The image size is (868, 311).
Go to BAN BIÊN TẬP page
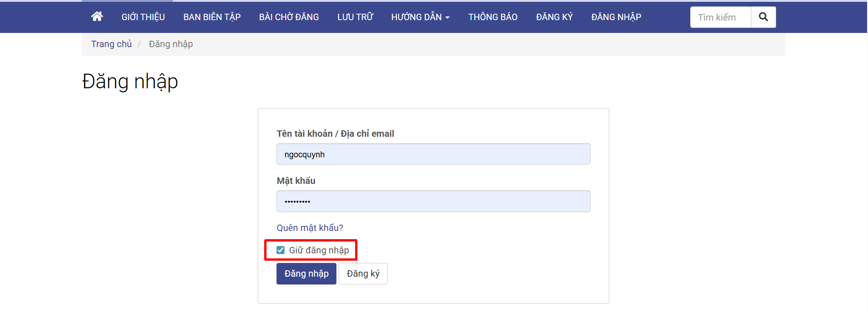(212, 17)
